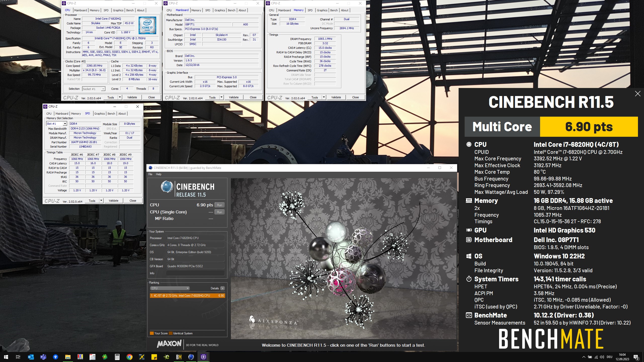Open File Explorer from the taskbar
This screenshot has height=362, width=644.
click(68, 357)
